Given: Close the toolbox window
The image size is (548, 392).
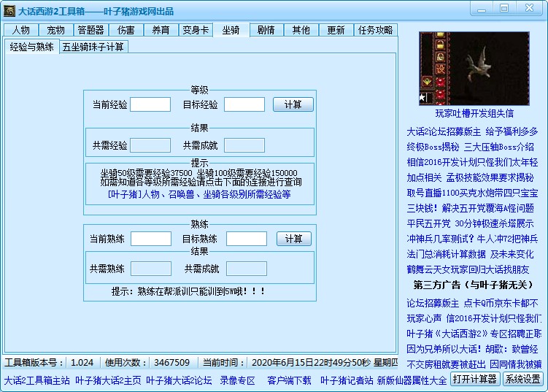Looking at the screenshot, I should pyautogui.click(x=530, y=8).
